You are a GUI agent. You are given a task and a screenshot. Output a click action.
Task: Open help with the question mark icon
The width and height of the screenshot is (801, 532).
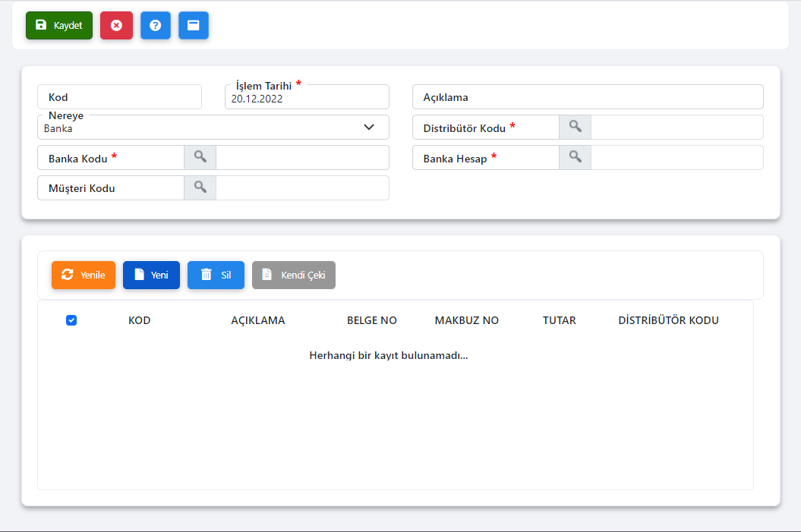pyautogui.click(x=156, y=25)
